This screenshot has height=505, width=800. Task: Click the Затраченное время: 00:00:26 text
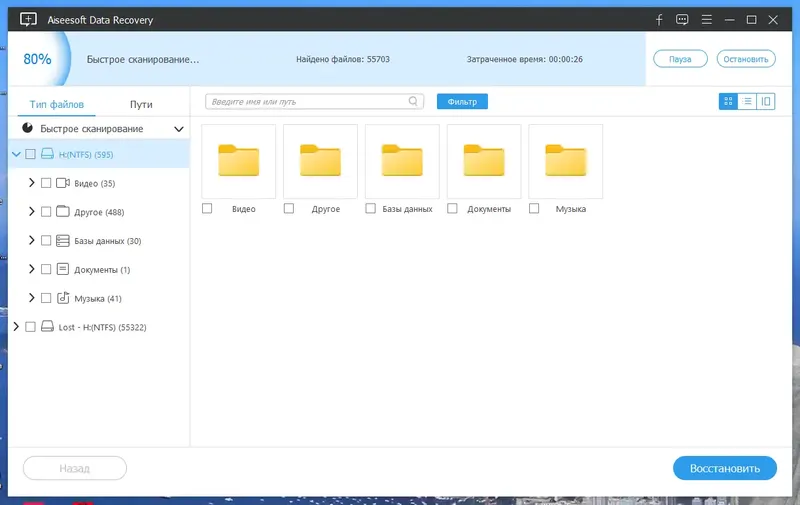click(x=524, y=59)
